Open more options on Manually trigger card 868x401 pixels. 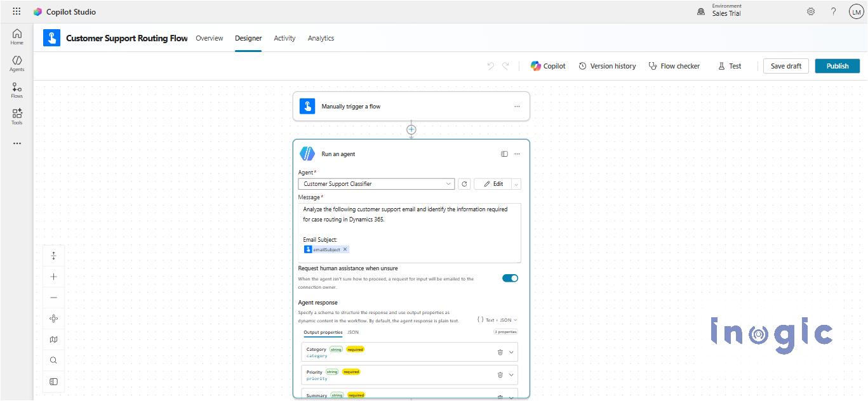[517, 107]
